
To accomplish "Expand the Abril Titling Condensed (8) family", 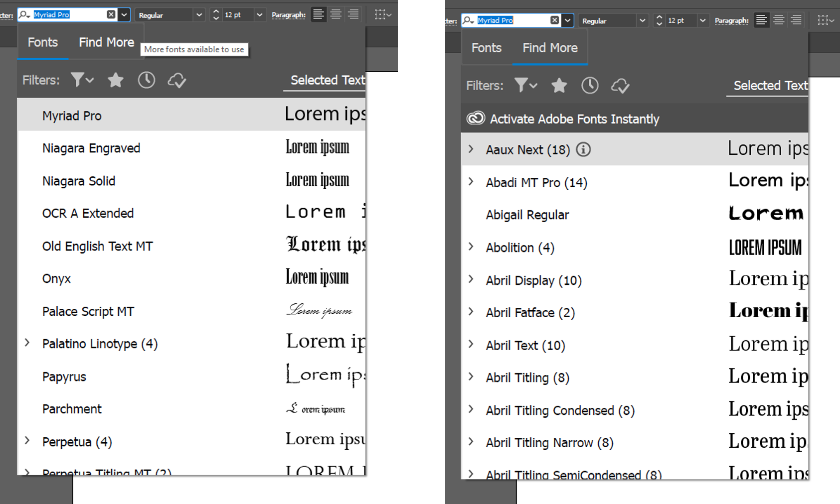I will [471, 409].
